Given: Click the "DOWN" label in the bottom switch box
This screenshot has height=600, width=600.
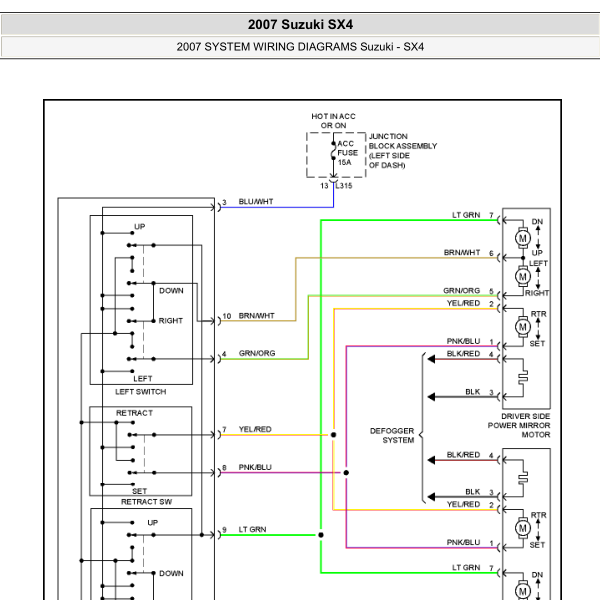Looking at the screenshot, I should tap(171, 573).
